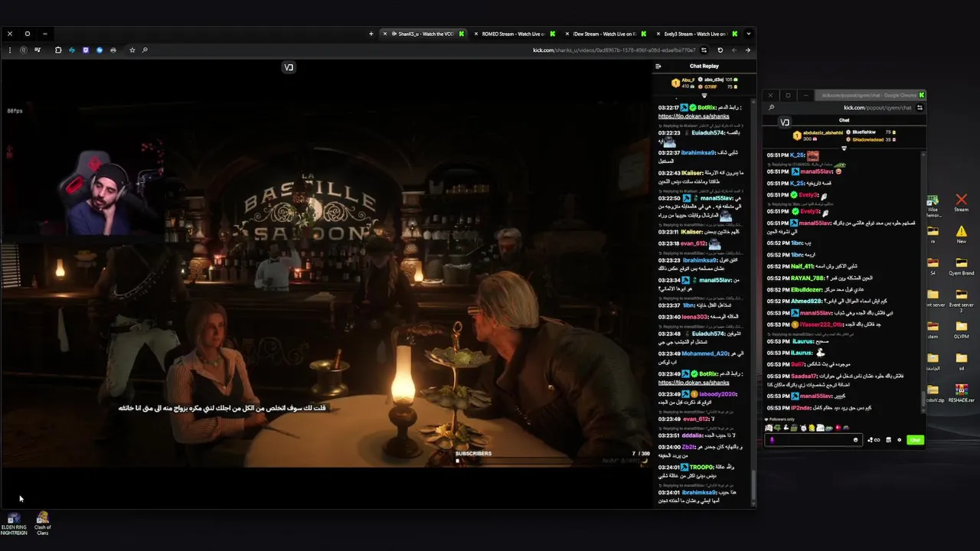Click username iP2nda in popout chat

801,408
